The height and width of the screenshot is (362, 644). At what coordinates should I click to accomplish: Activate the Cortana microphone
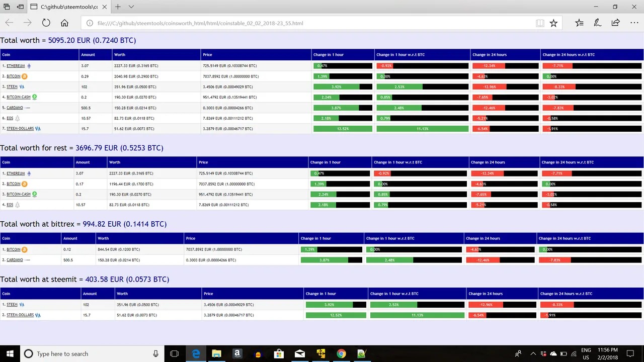click(156, 353)
